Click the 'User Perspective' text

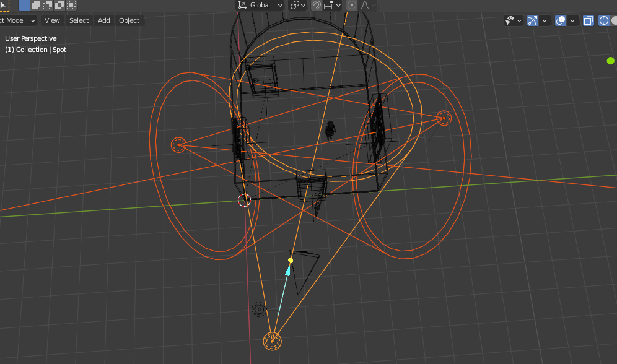point(31,38)
